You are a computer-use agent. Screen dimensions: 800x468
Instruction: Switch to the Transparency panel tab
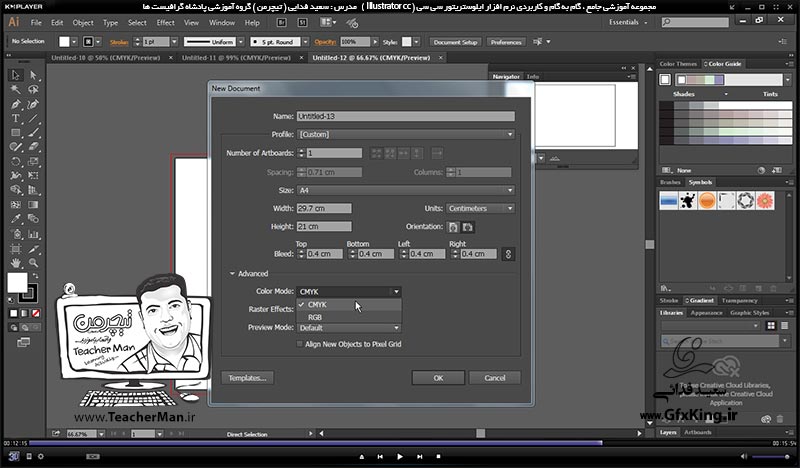(x=739, y=301)
